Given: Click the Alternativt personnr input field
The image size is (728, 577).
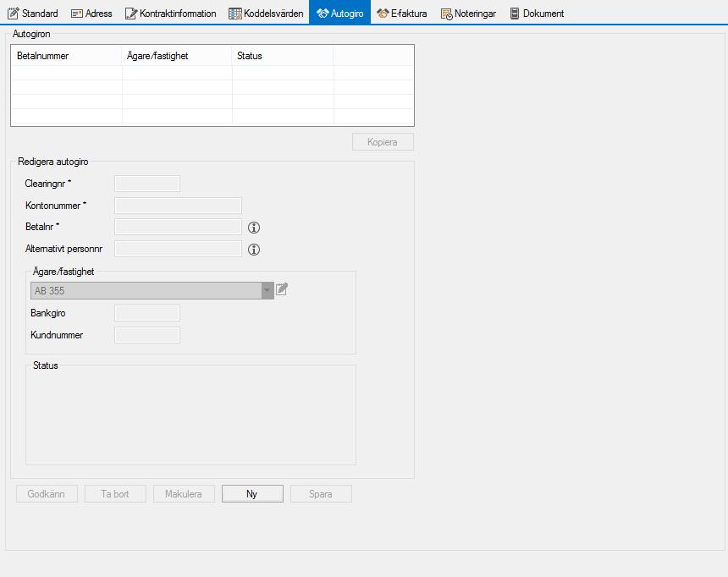Looking at the screenshot, I should click(179, 249).
